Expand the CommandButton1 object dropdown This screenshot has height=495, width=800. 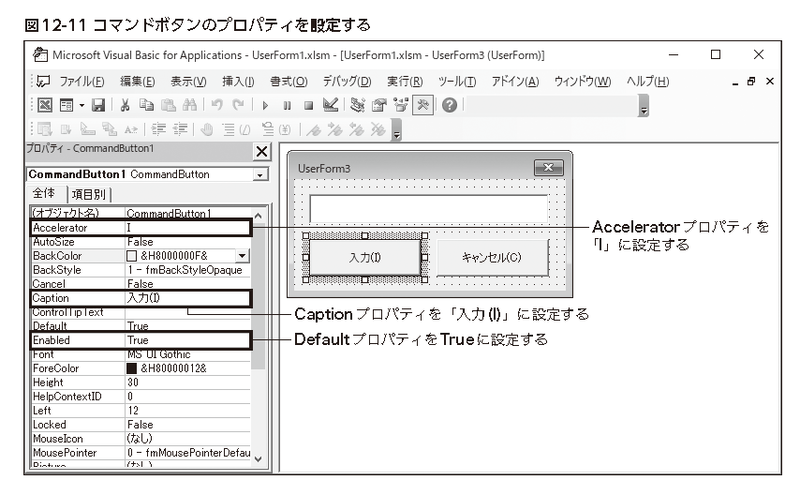[260, 175]
